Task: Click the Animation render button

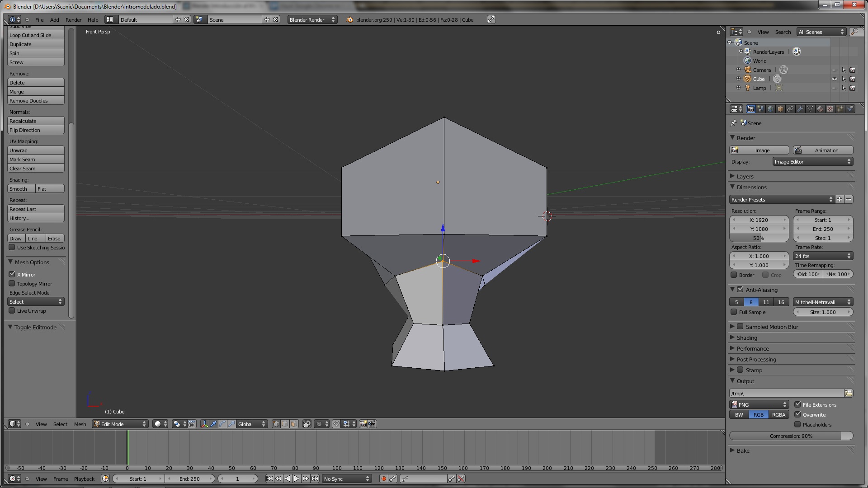Action: pyautogui.click(x=823, y=150)
